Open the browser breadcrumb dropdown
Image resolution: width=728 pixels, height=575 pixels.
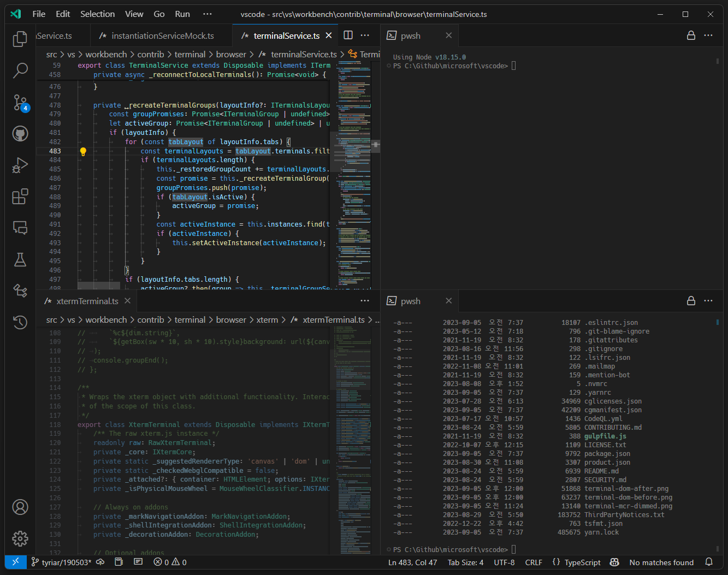(x=232, y=54)
